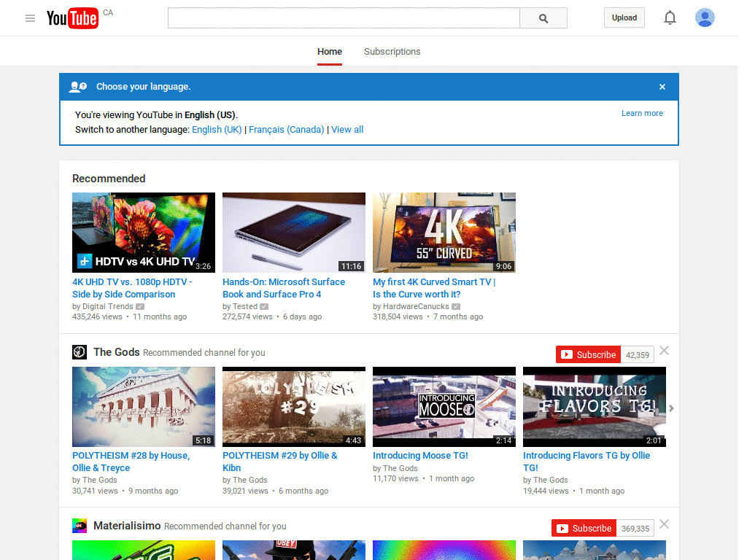Open Materialisimo channel avatar icon
The height and width of the screenshot is (560, 747).
tap(80, 526)
